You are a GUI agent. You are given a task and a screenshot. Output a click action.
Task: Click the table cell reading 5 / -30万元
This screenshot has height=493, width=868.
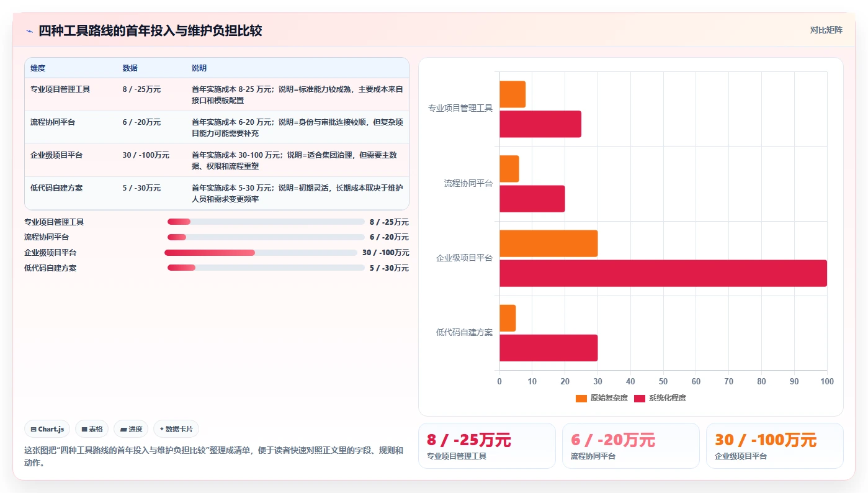tap(141, 188)
